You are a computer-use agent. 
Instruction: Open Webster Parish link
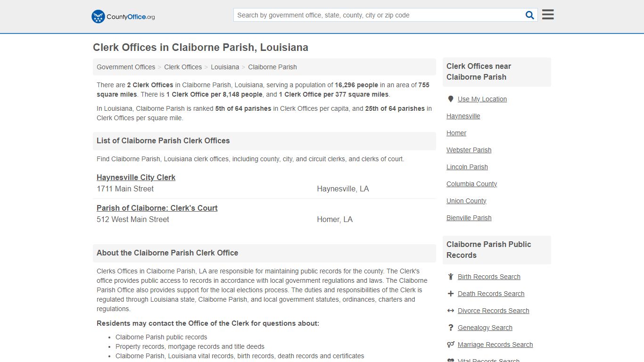click(x=469, y=150)
